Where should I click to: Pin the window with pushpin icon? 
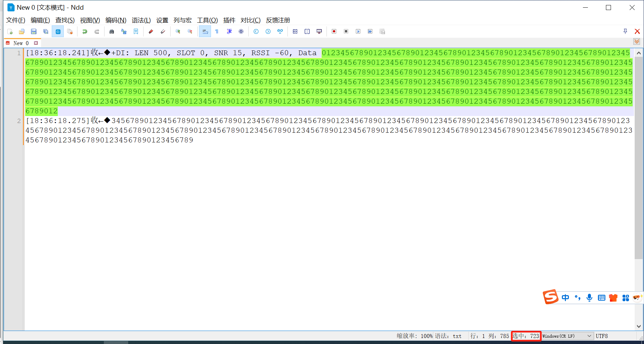625,31
